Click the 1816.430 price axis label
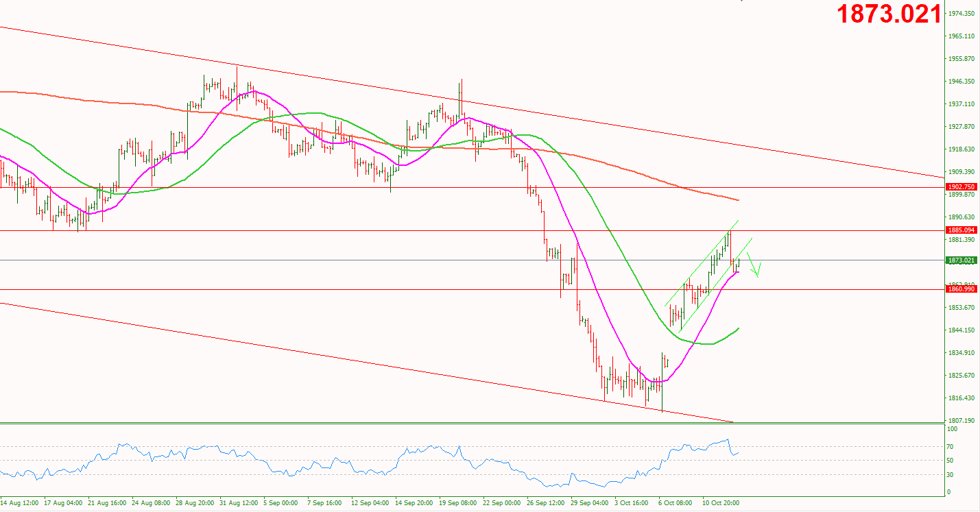 (x=961, y=398)
